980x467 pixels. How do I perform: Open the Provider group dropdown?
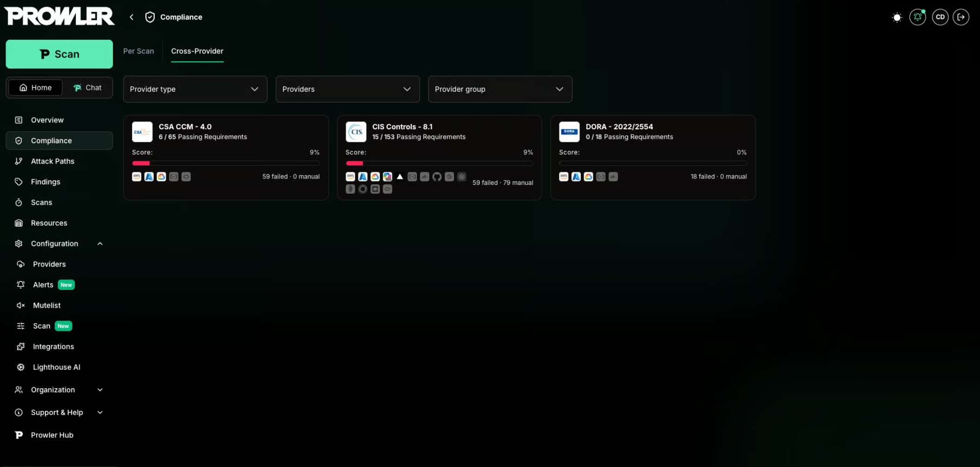pos(500,89)
